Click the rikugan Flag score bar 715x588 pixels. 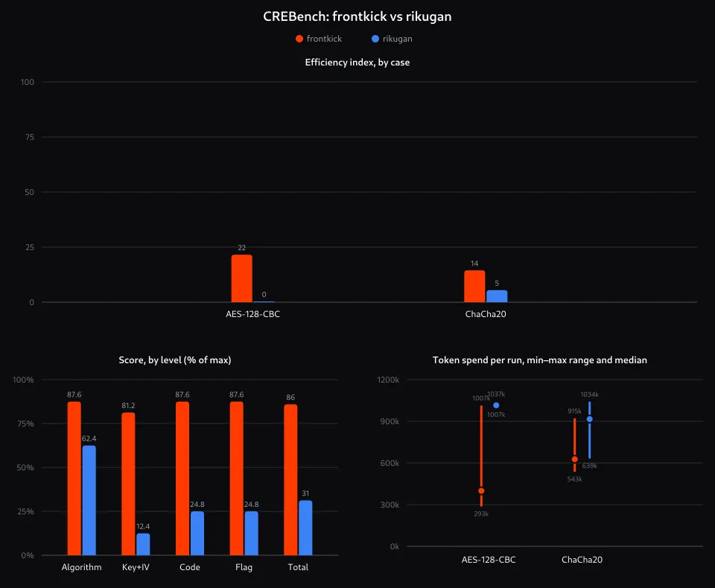(x=251, y=534)
